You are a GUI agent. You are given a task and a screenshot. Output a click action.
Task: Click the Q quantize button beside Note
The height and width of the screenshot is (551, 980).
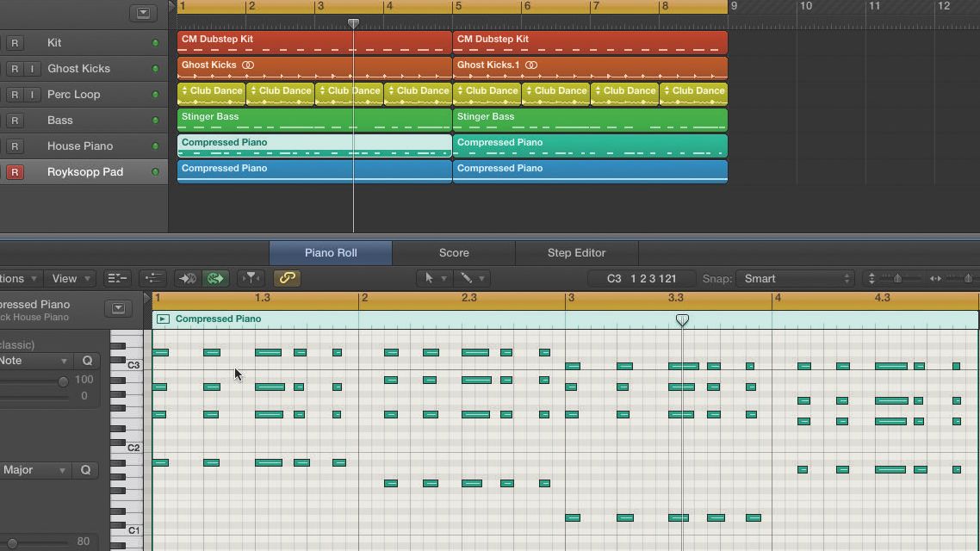[x=86, y=360]
